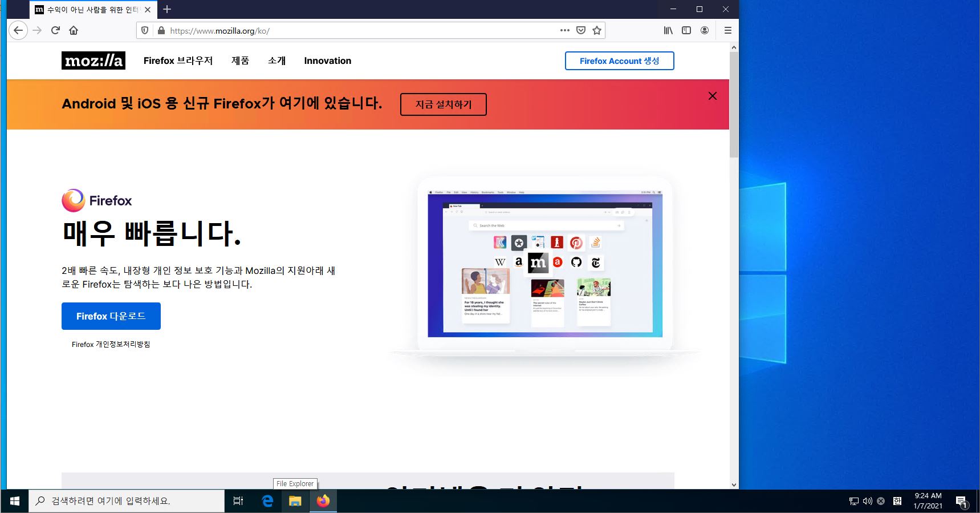The image size is (980, 513).
Task: Save page to Pocket
Action: click(581, 30)
